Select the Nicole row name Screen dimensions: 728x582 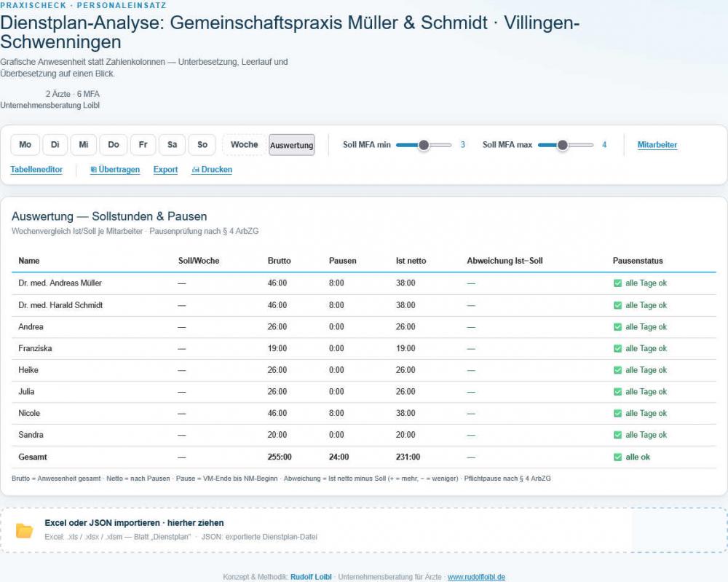point(29,413)
